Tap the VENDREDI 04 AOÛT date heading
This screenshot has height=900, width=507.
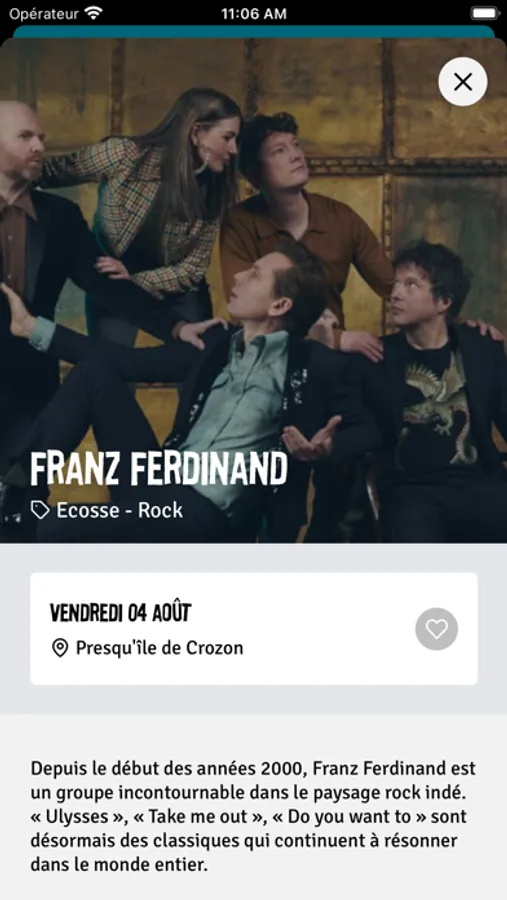click(121, 613)
